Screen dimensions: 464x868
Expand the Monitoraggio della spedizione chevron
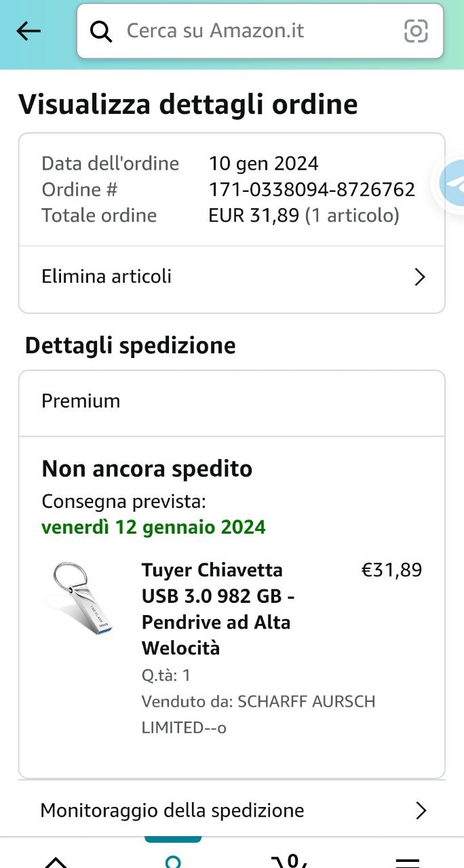421,810
